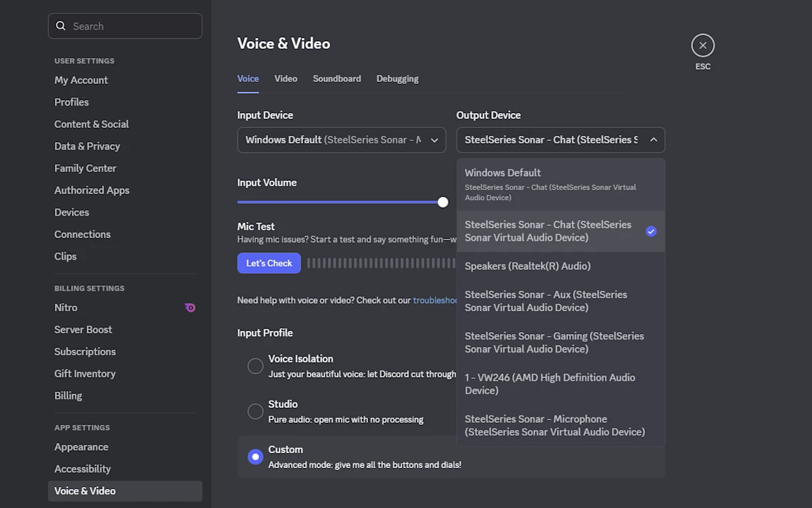812x508 pixels.
Task: Click the checkmark on the selected Chat output
Action: click(x=651, y=231)
